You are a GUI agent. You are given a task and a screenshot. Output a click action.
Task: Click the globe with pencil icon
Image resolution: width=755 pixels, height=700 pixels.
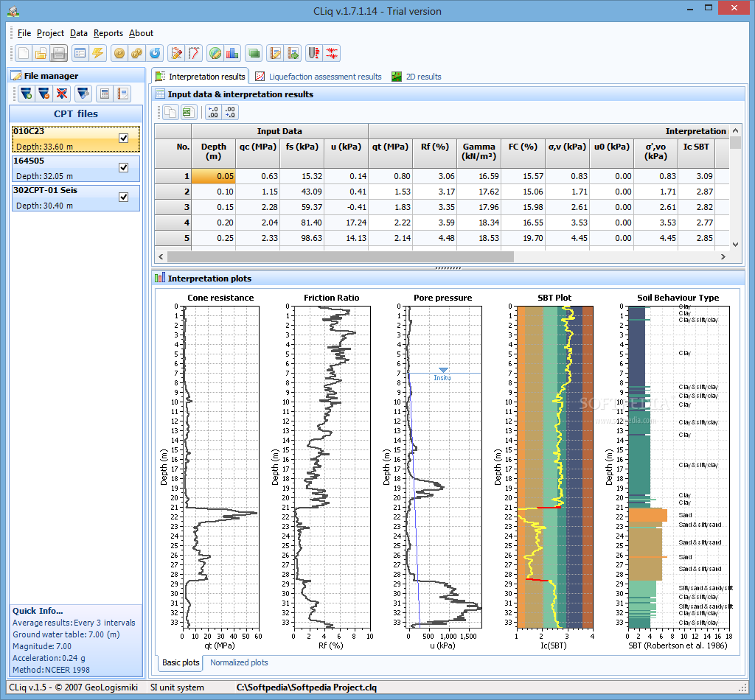click(x=215, y=53)
